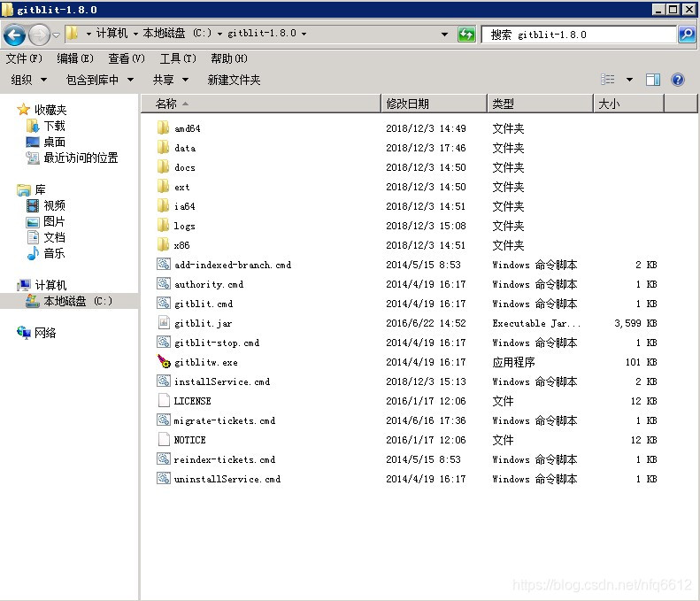Open 最近访问的位置 in sidebar

click(81, 158)
